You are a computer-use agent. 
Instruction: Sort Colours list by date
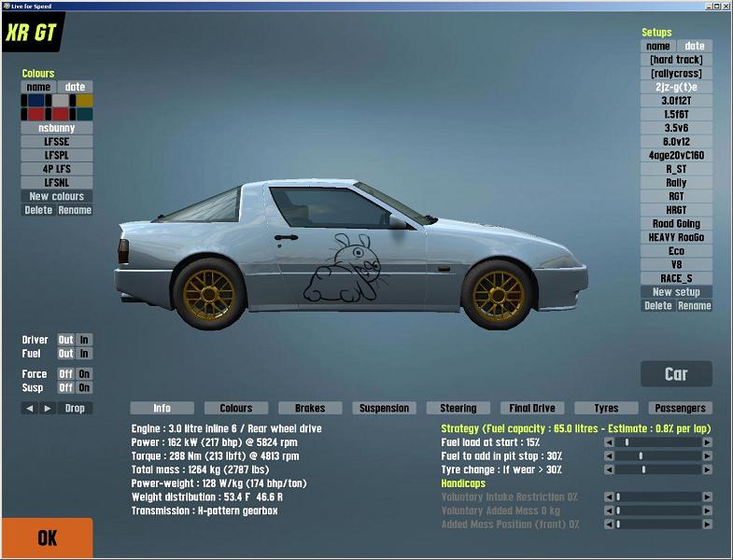coord(76,87)
